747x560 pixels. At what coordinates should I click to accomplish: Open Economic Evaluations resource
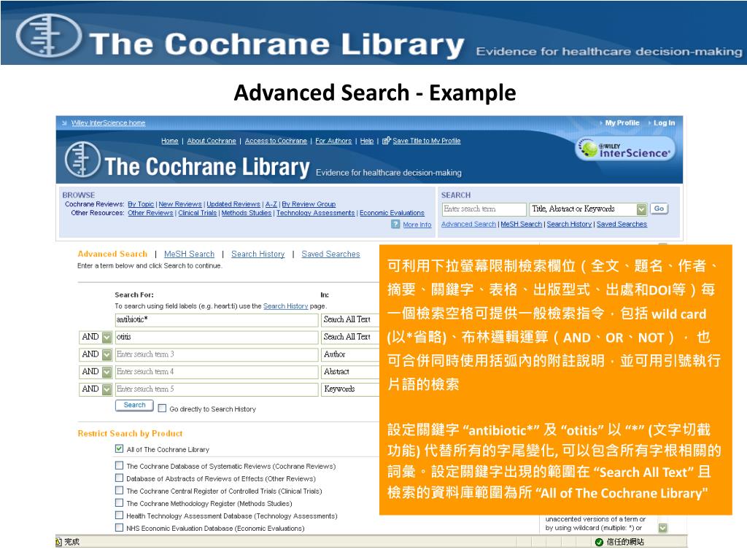(392, 213)
